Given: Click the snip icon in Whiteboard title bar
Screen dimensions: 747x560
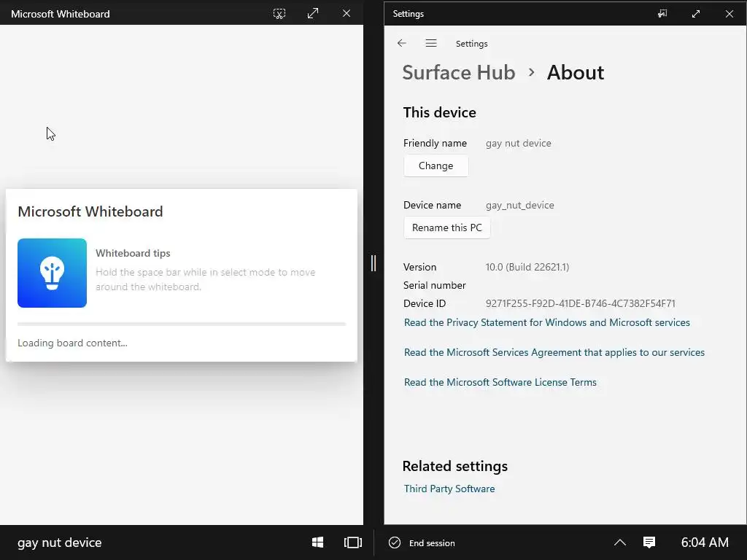Looking at the screenshot, I should pyautogui.click(x=279, y=14).
